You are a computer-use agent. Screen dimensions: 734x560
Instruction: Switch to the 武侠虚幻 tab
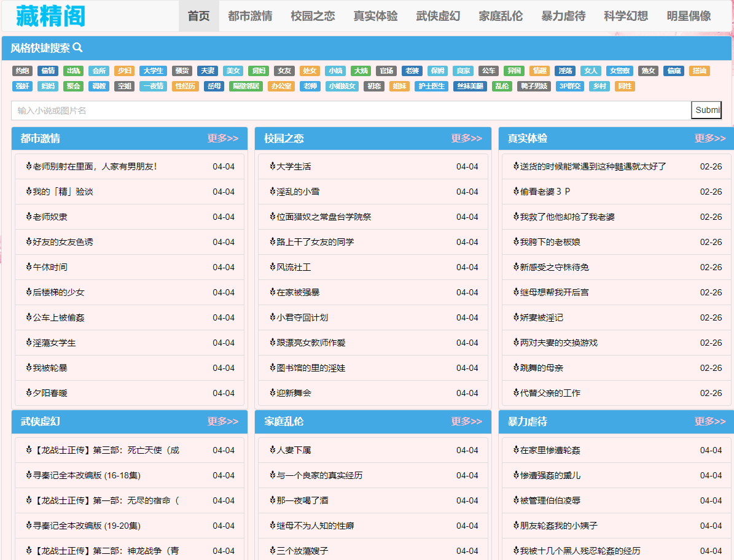click(438, 16)
